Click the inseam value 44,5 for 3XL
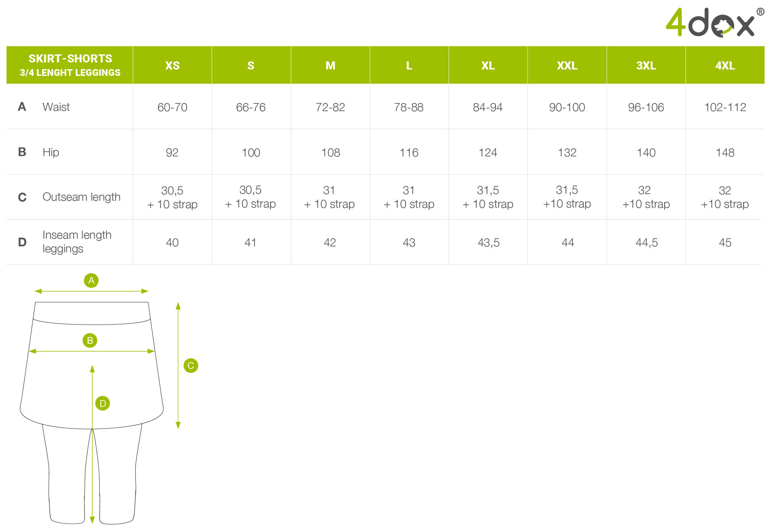Screen dimensions: 770x532 tap(647, 243)
